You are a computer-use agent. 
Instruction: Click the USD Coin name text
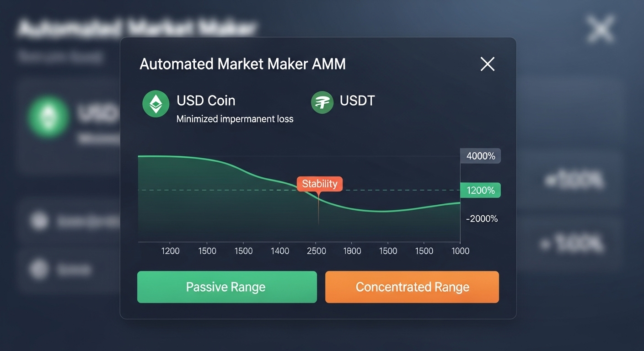coord(206,101)
